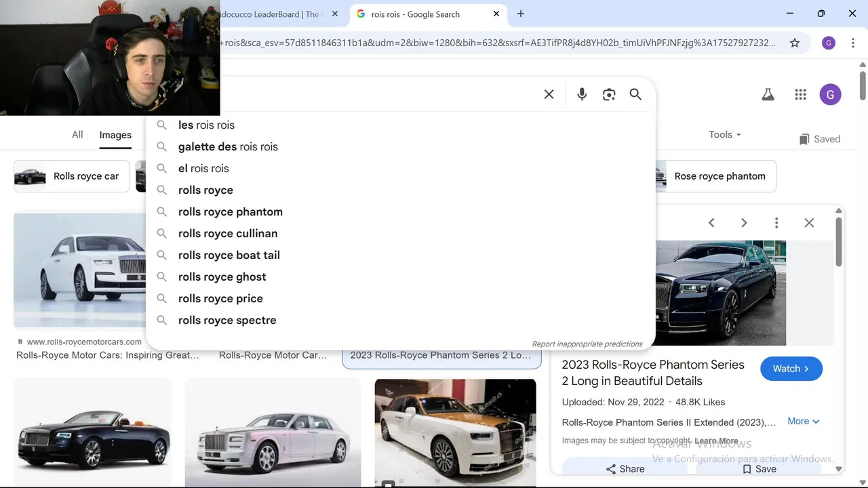Clear the search box with the X icon
The height and width of the screenshot is (488, 868).
[x=549, y=94]
